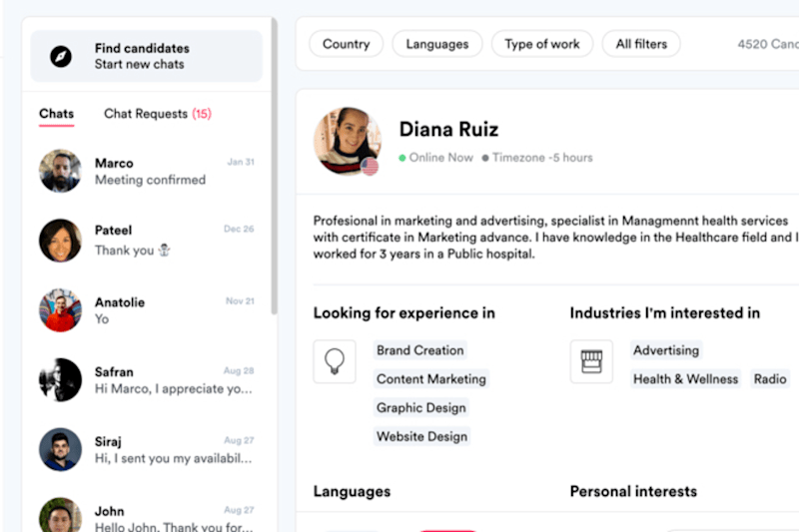Open Diana Ruiz's profile photo
799x532 pixels.
[347, 141]
